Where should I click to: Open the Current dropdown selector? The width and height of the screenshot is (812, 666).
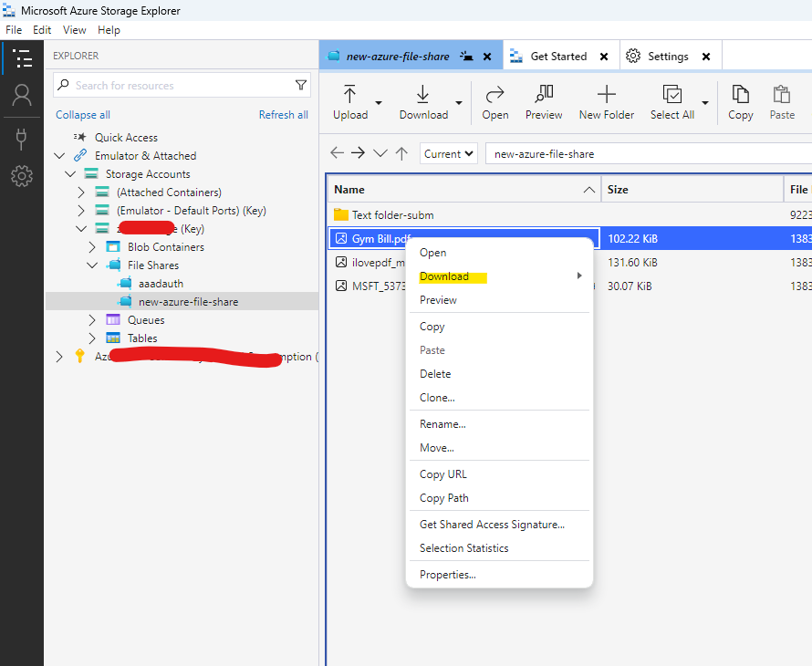pyautogui.click(x=449, y=154)
